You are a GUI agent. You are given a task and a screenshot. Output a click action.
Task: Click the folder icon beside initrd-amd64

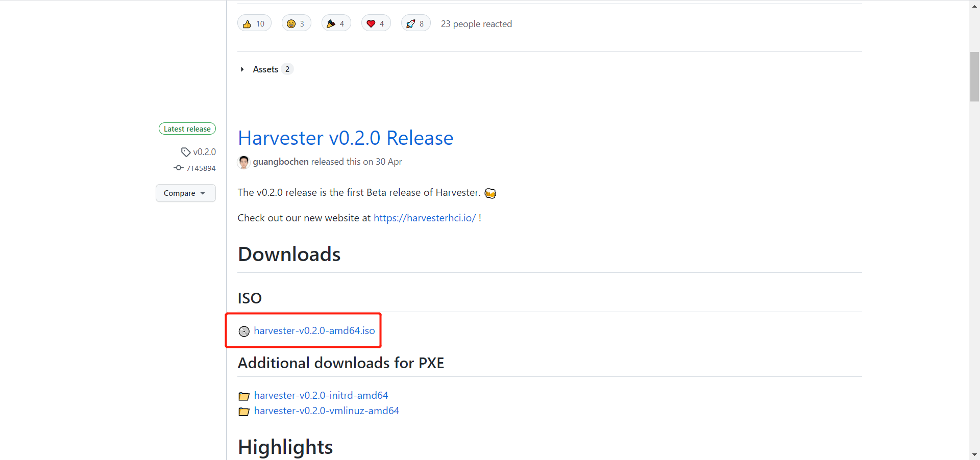point(244,396)
